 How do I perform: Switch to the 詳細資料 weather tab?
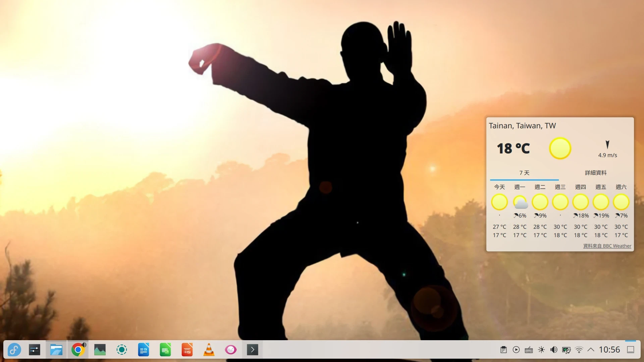596,173
